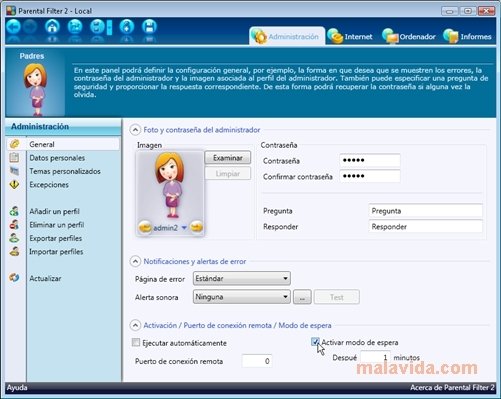The width and height of the screenshot is (501, 399).
Task: Open Excepciones in the sidebar
Action: click(x=49, y=185)
